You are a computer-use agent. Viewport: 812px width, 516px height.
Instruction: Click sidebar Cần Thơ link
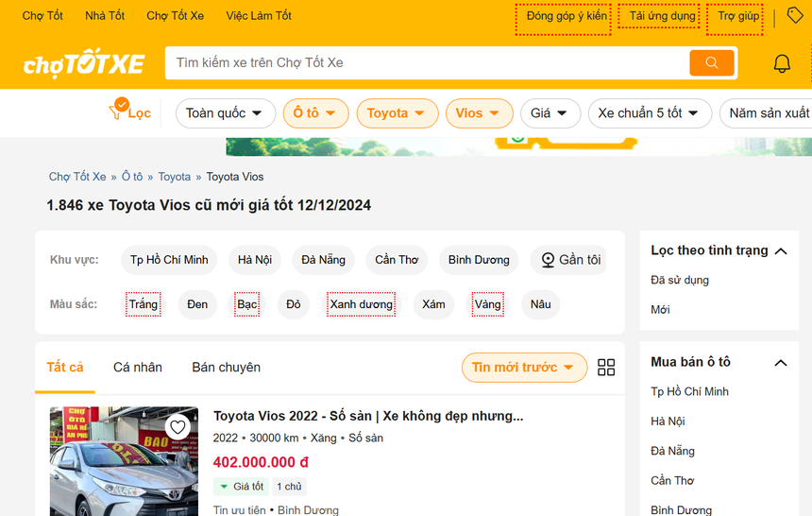pos(672,480)
